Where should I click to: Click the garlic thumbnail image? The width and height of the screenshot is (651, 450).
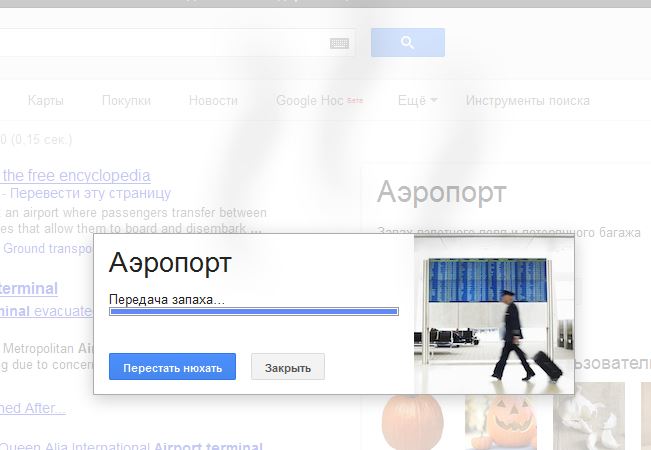coord(589,416)
